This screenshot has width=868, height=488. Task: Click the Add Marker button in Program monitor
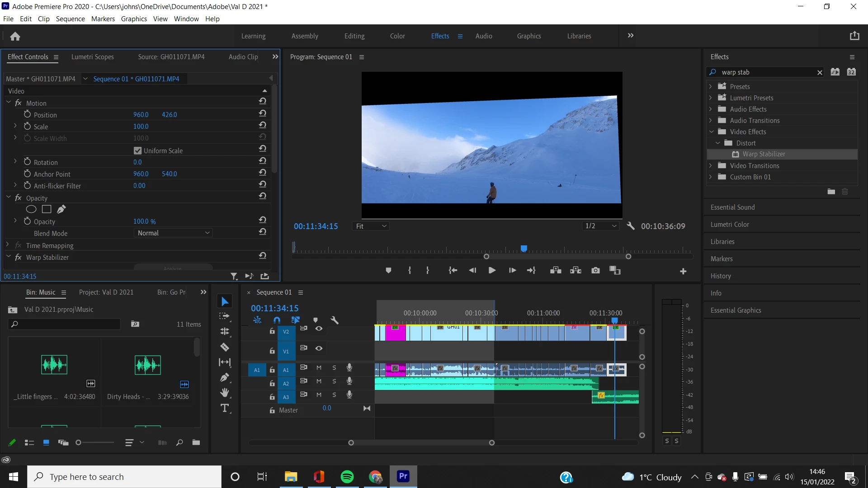pyautogui.click(x=388, y=270)
